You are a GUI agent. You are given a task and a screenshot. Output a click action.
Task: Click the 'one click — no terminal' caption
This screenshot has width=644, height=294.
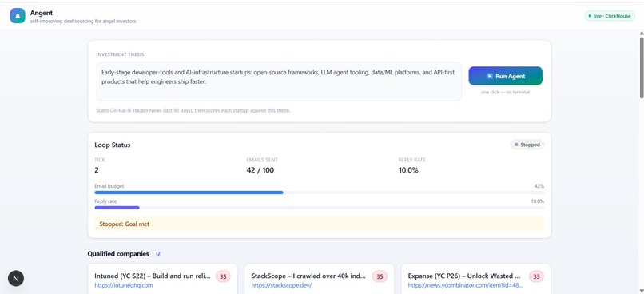click(505, 93)
